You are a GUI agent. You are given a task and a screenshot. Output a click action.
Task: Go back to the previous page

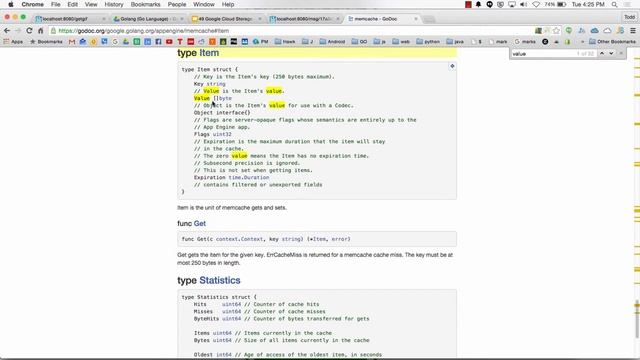(x=7, y=31)
